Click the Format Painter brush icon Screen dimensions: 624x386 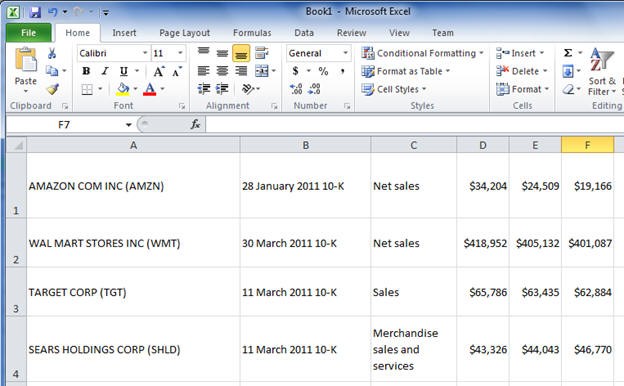pyautogui.click(x=52, y=89)
